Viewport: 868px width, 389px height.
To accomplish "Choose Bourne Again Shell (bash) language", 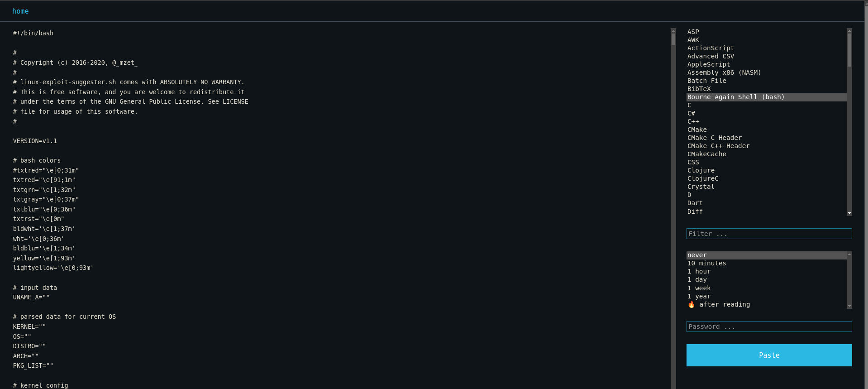I will click(736, 97).
